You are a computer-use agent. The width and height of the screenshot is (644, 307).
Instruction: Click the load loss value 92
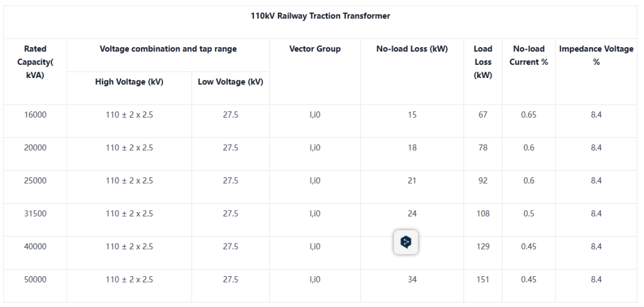point(483,181)
